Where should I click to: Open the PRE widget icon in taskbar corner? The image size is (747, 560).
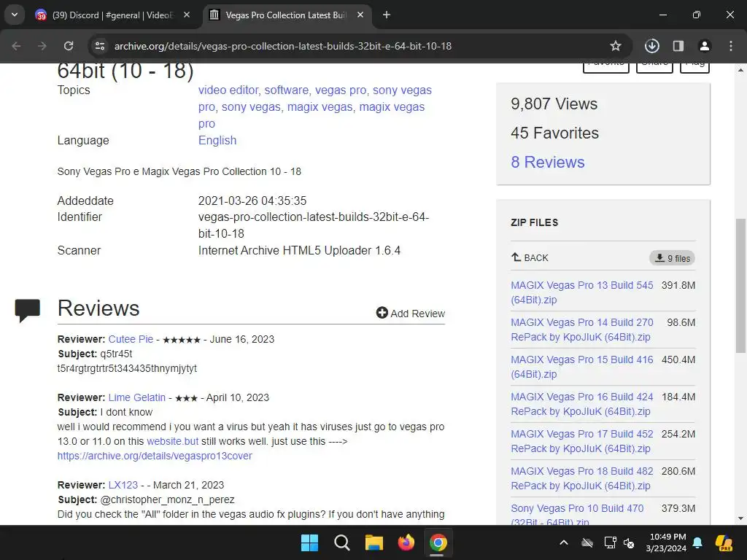click(x=724, y=542)
